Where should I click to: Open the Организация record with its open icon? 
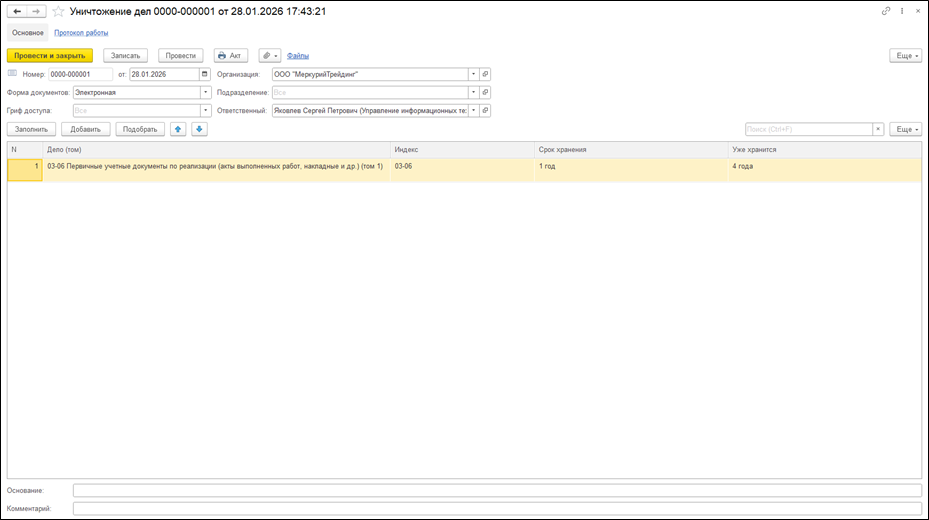[x=485, y=74]
